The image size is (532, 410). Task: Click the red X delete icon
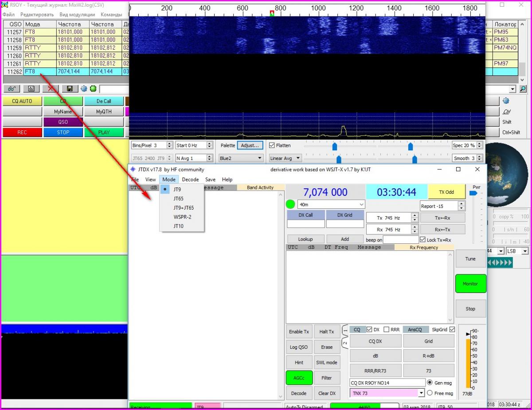click(x=51, y=89)
